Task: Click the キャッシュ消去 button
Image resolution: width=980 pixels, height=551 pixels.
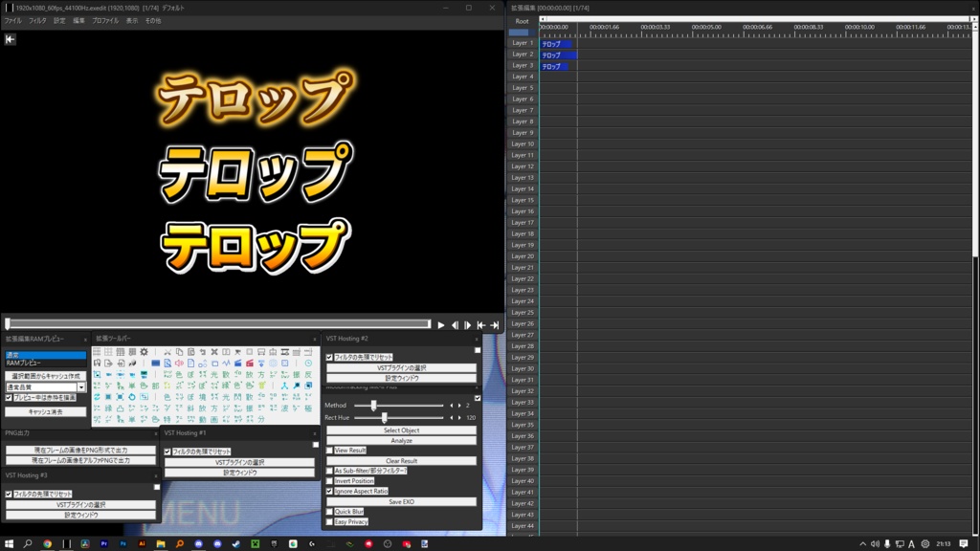Action: (46, 411)
